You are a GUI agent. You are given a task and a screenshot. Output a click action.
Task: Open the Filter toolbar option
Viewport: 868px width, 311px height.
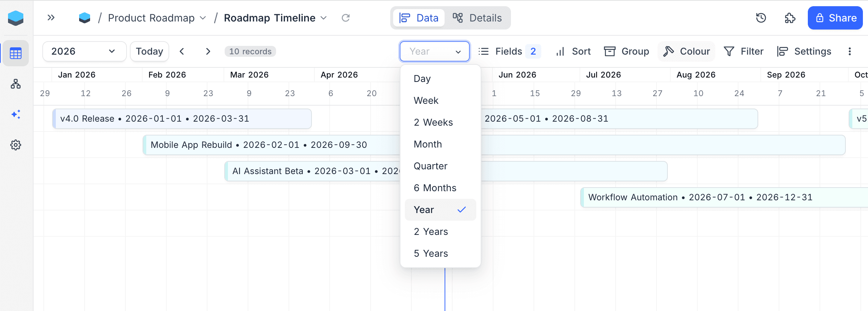pos(744,51)
